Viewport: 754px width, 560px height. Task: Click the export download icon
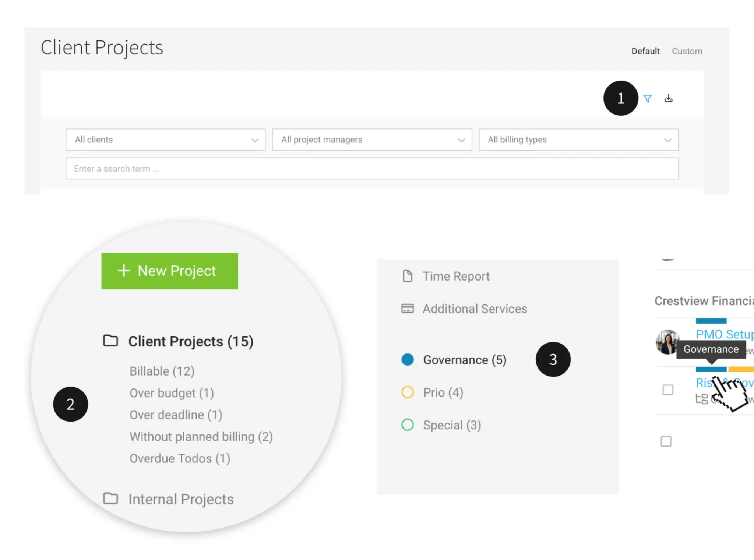pos(669,98)
